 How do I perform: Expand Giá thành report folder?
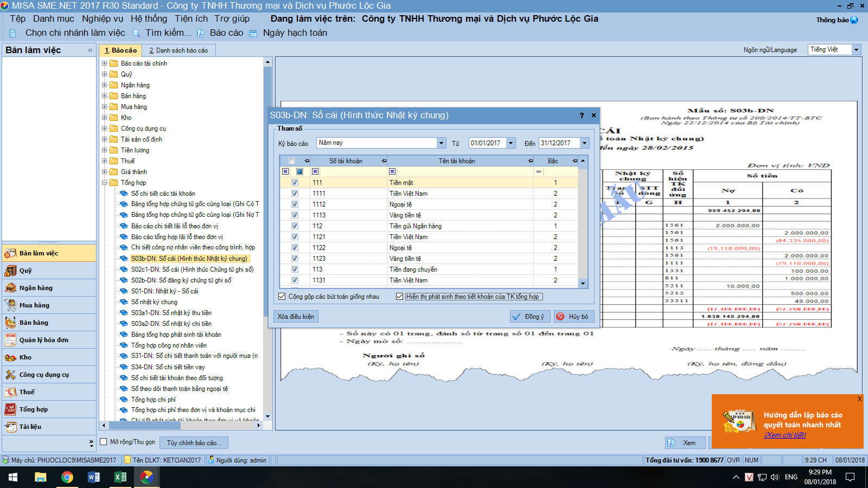click(x=105, y=172)
